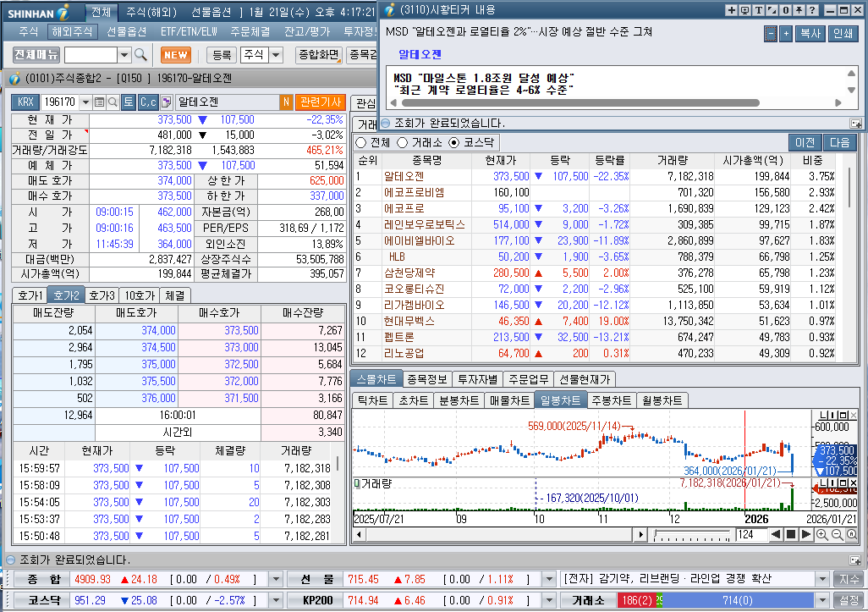Click the plus icon in the ticker window title bar
Image resolution: width=868 pixels, height=612 pixels.
pyautogui.click(x=731, y=10)
